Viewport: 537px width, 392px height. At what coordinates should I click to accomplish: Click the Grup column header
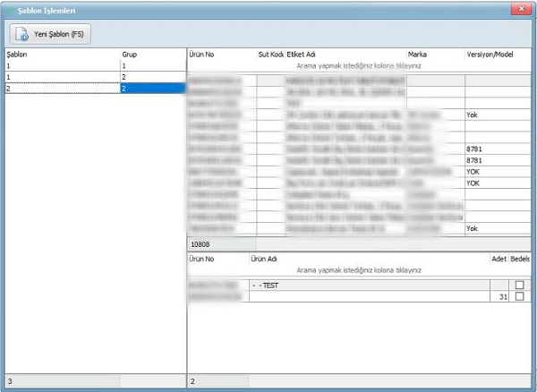150,55
